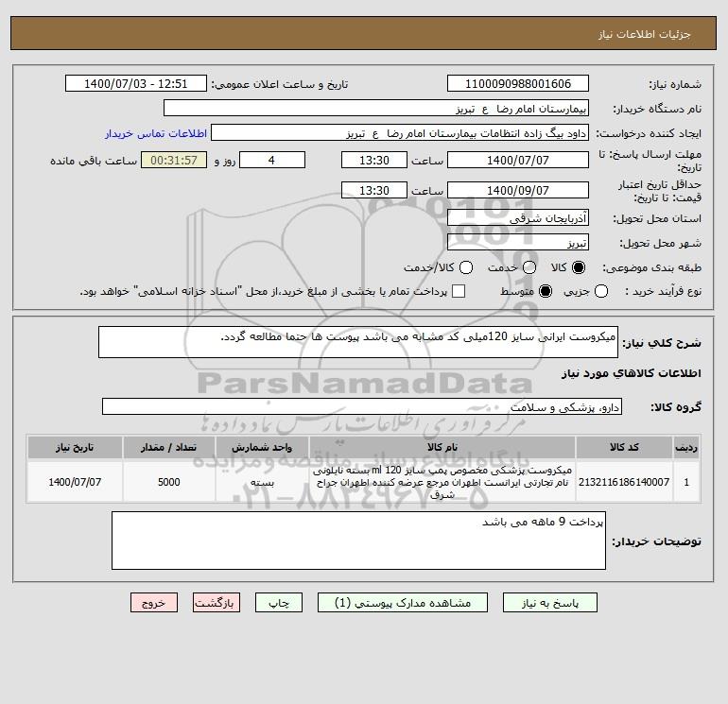The width and height of the screenshot is (728, 704).
Task: Click the response deadline time 13:30 field
Action: (x=374, y=160)
